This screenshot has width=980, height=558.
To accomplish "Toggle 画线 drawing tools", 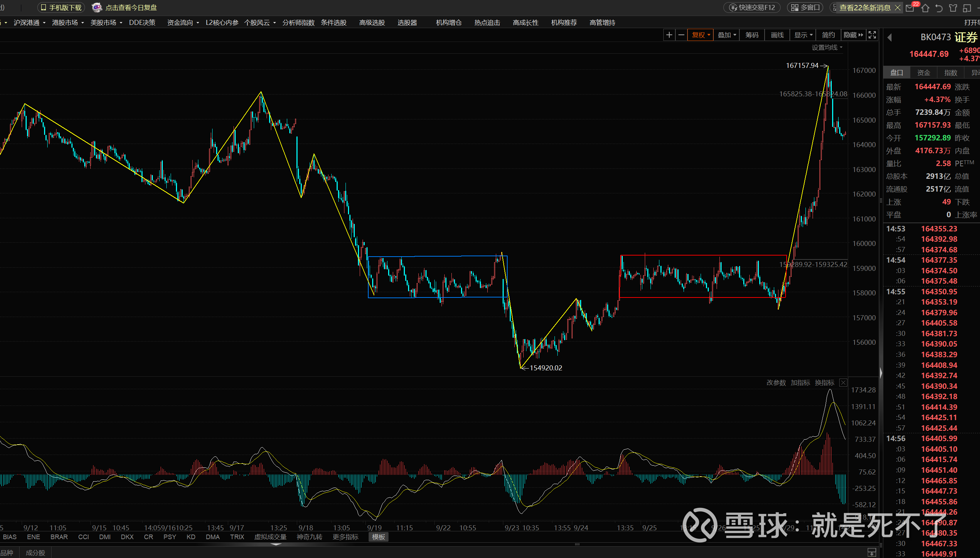I will (777, 35).
